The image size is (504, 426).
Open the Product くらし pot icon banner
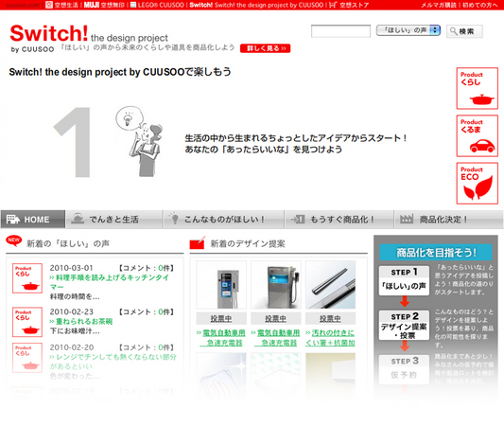[x=477, y=88]
